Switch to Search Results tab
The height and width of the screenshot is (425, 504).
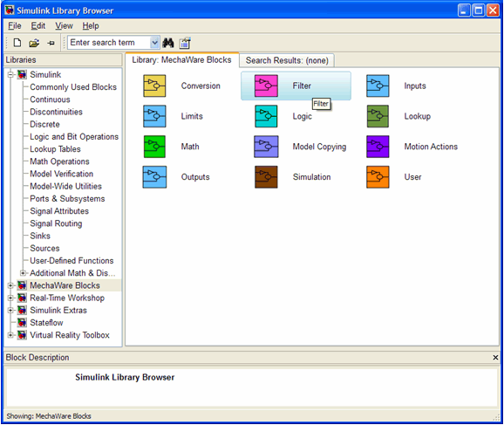[287, 60]
